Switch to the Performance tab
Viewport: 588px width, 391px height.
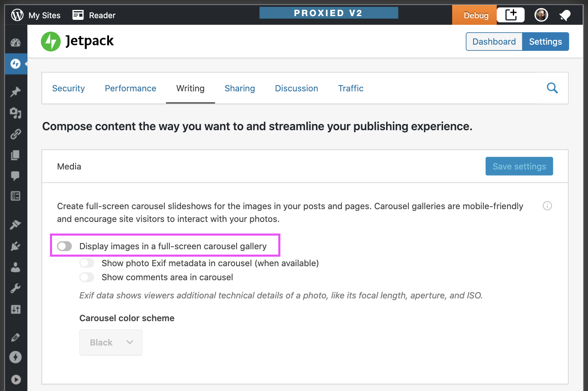pyautogui.click(x=130, y=88)
